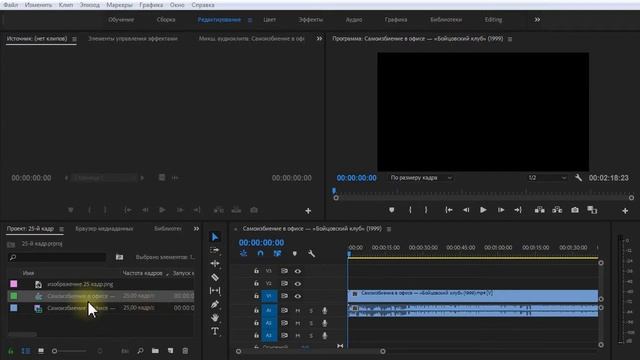Switch Project panel to list view
The width and height of the screenshot is (640, 360).
pos(25,351)
